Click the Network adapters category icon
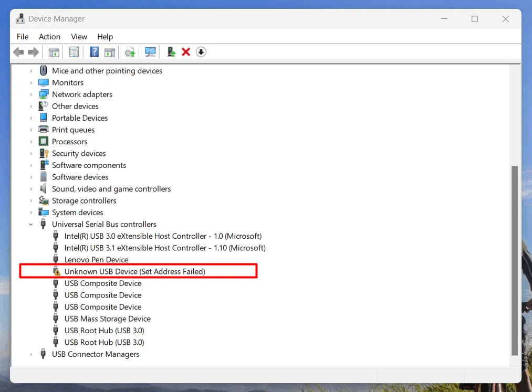The height and width of the screenshot is (392, 532). coord(44,94)
